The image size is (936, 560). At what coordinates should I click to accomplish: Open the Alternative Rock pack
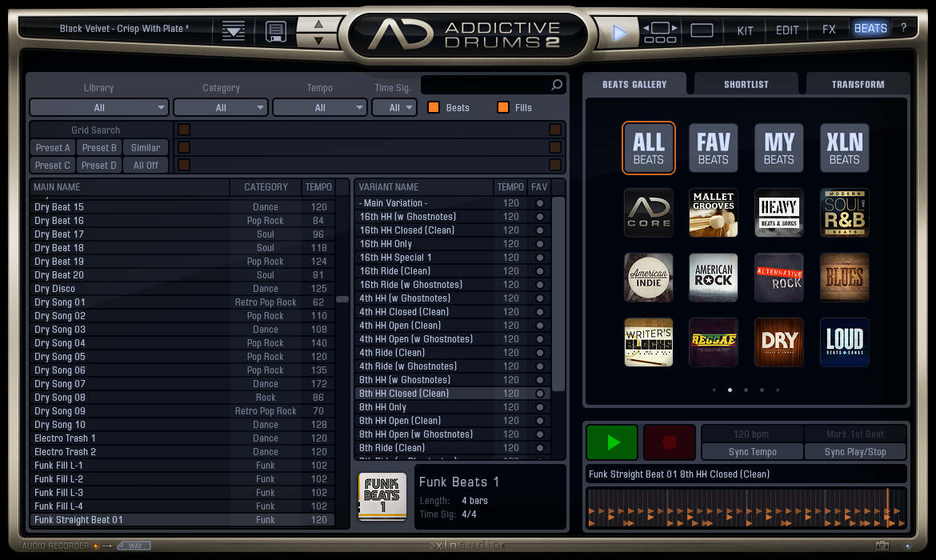pos(779,278)
